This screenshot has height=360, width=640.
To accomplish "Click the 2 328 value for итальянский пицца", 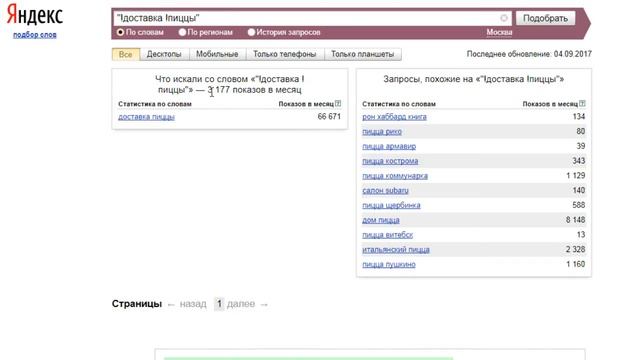I will coord(576,249).
